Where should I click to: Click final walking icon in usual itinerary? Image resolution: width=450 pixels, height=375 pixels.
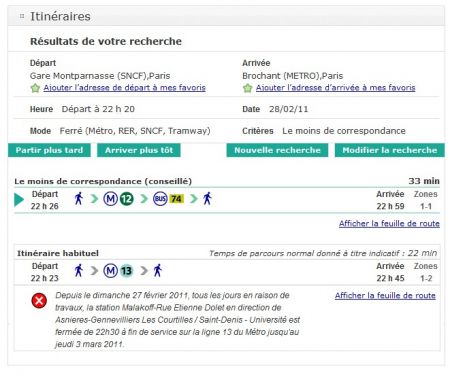[158, 270]
